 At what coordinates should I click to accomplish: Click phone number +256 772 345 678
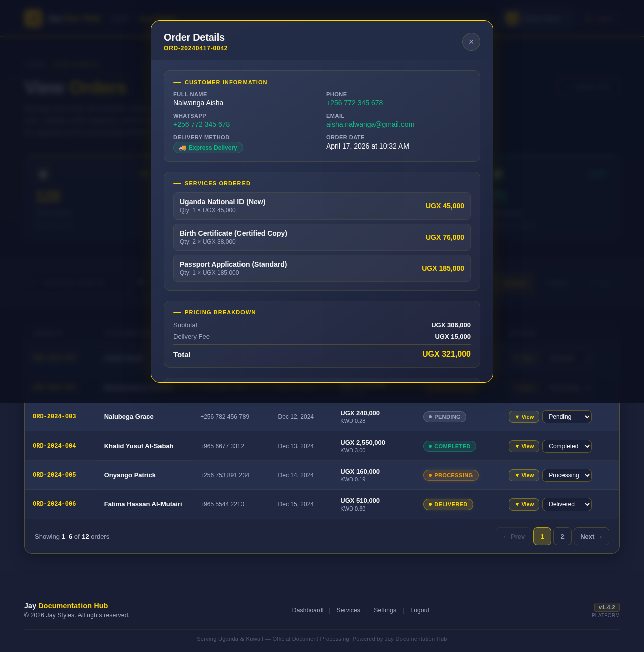[x=354, y=103]
